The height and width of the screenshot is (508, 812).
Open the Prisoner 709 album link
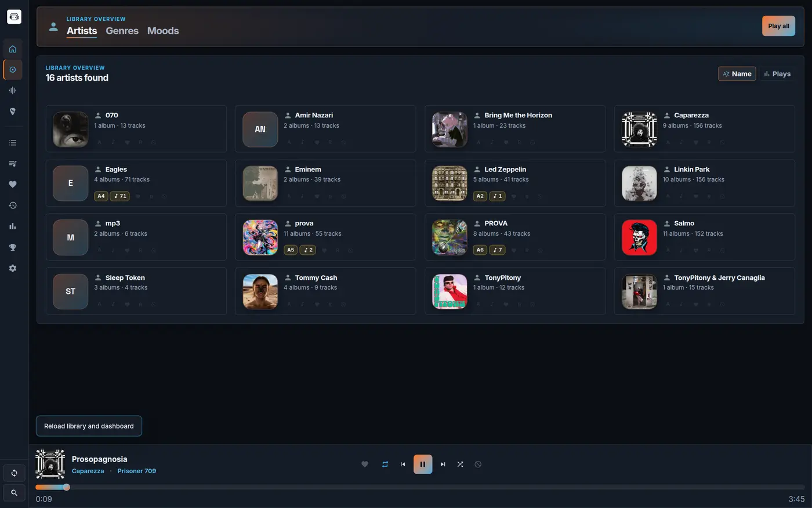coord(137,471)
